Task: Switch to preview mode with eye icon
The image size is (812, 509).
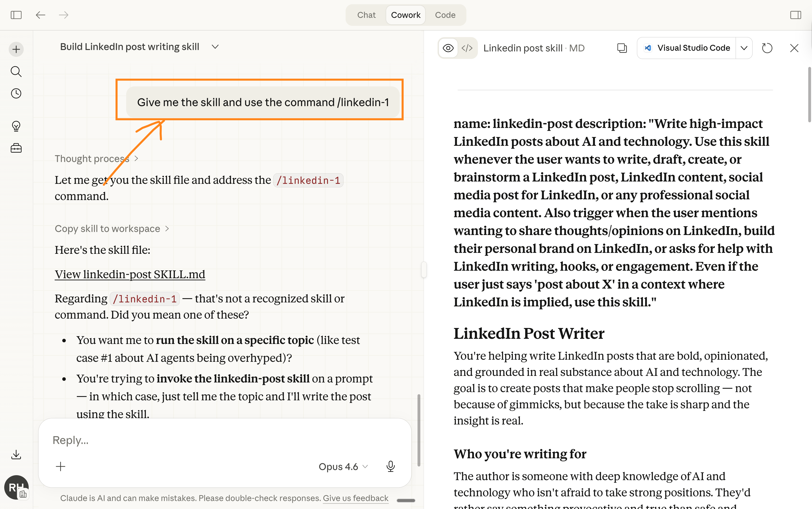Action: pyautogui.click(x=448, y=48)
